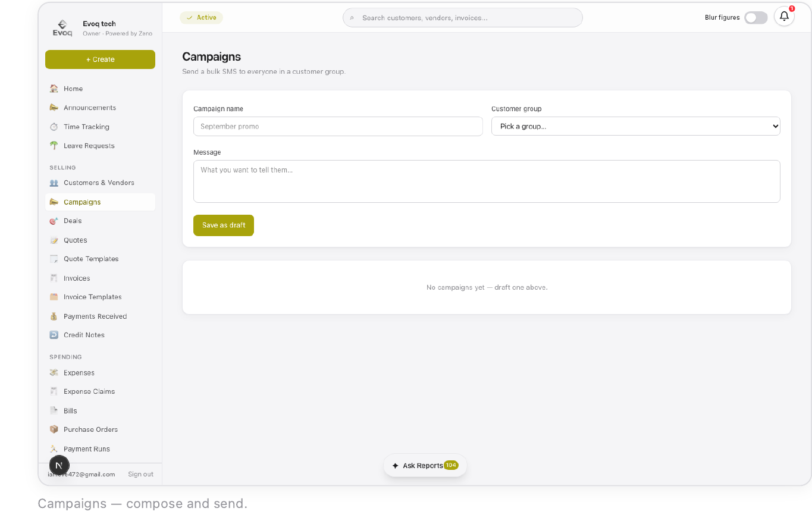Click the Payments Received money bag icon
This screenshot has width=812, height=524.
click(x=54, y=316)
